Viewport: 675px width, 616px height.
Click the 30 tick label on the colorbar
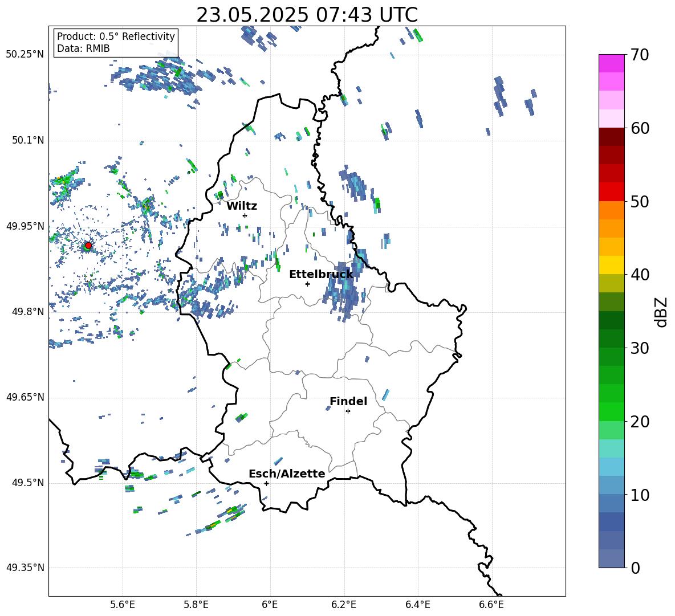640,348
